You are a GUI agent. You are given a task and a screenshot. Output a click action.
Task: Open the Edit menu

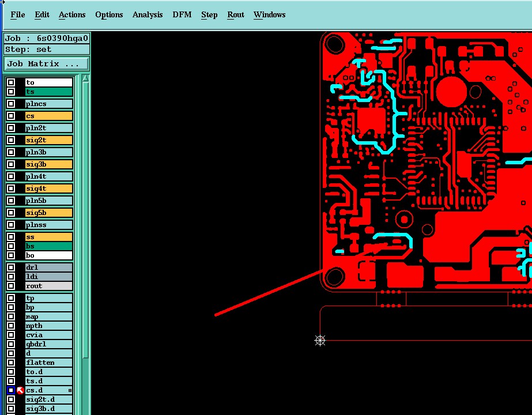click(x=42, y=15)
